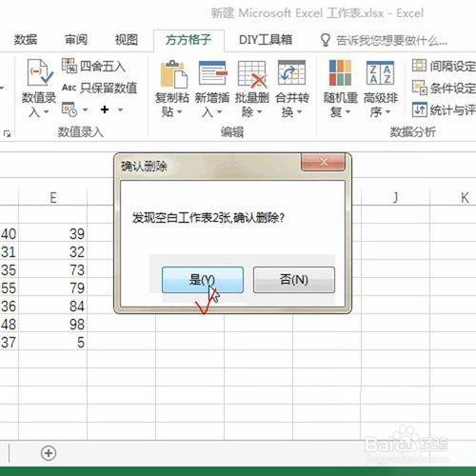Click the 条件设定 icon
The height and width of the screenshot is (476, 476).
420,88
